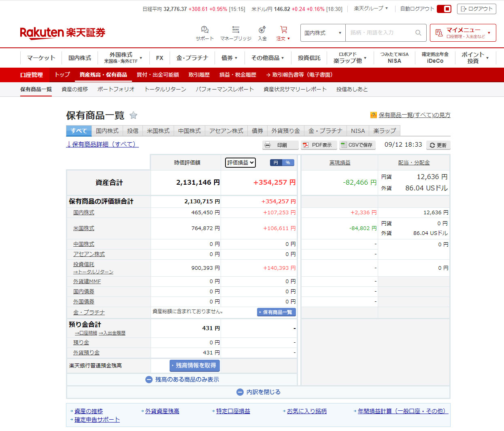Toggle the auto logout (自動ログアウト) switch
Screen dimensions: 504x431
tap(444, 9)
